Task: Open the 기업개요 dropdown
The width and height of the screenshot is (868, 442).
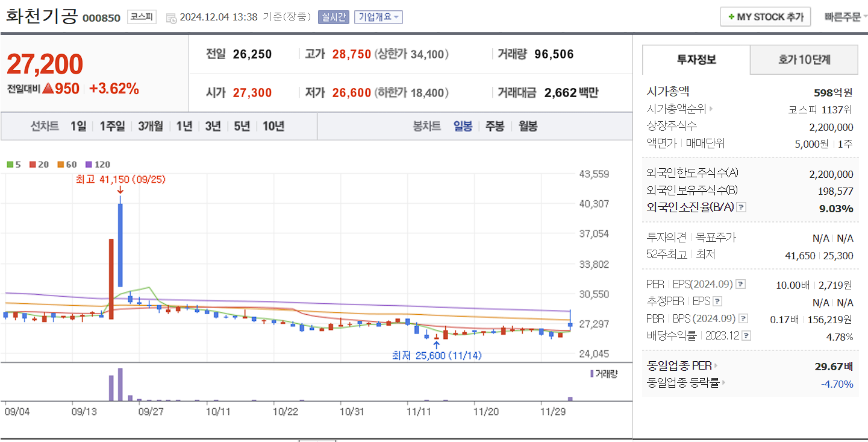Action: point(378,17)
